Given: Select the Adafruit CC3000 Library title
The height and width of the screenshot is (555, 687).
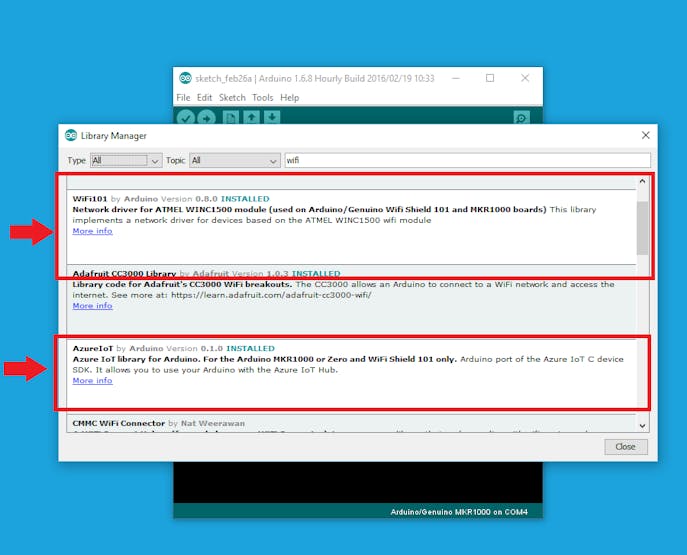Looking at the screenshot, I should [124, 274].
